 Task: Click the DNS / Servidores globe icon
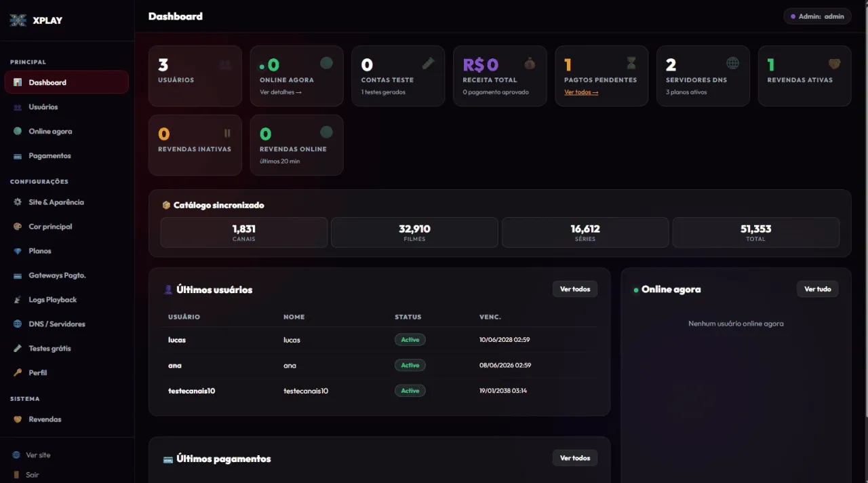18,324
